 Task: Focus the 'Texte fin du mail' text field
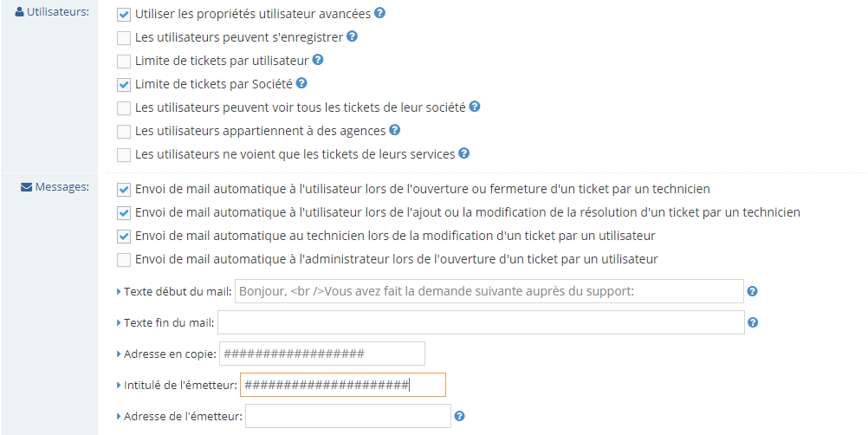481,322
